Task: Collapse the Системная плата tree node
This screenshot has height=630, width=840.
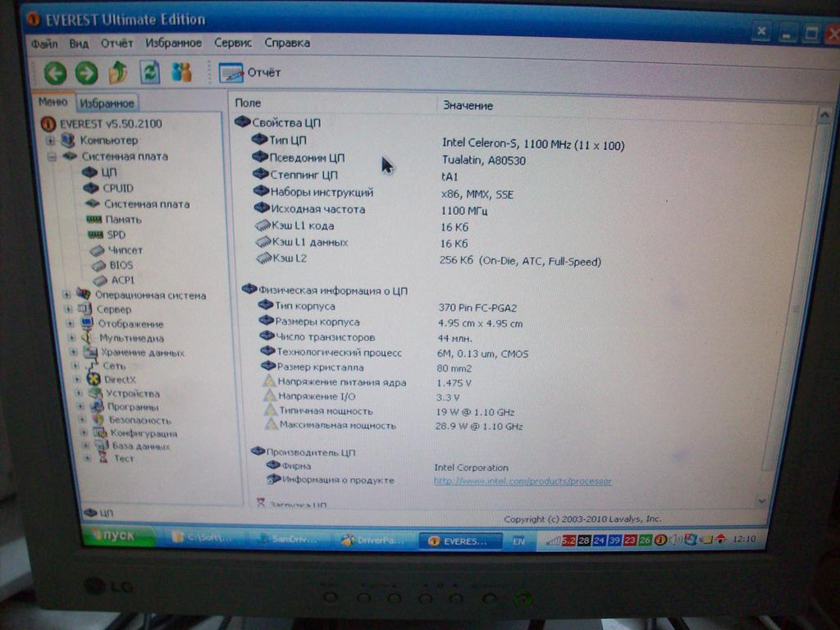Action: coord(51,156)
